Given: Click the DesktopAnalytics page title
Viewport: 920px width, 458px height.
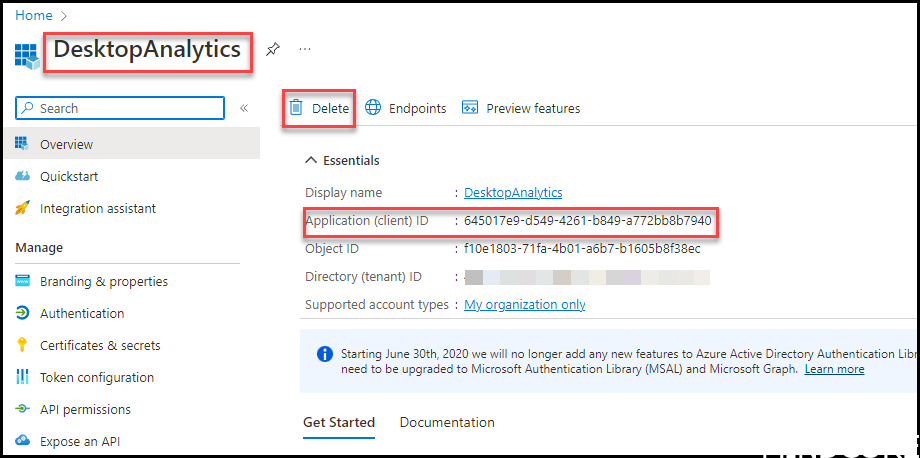Looking at the screenshot, I should point(147,50).
